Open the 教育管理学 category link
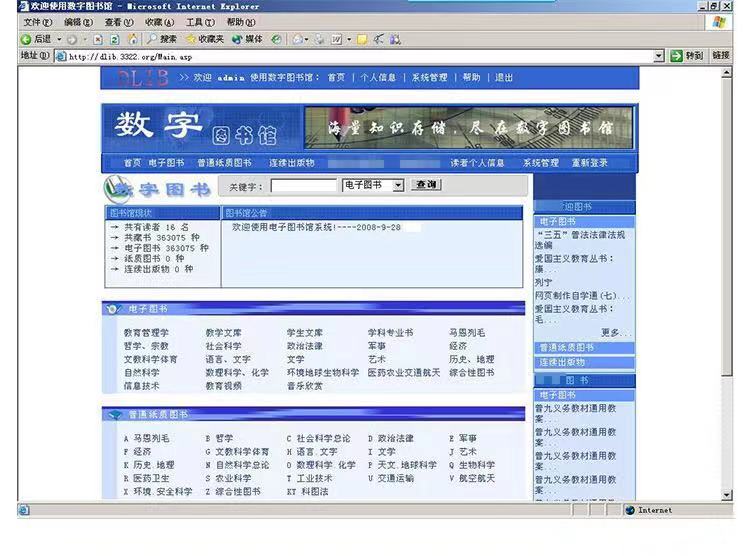The height and width of the screenshot is (556, 750). pyautogui.click(x=146, y=333)
